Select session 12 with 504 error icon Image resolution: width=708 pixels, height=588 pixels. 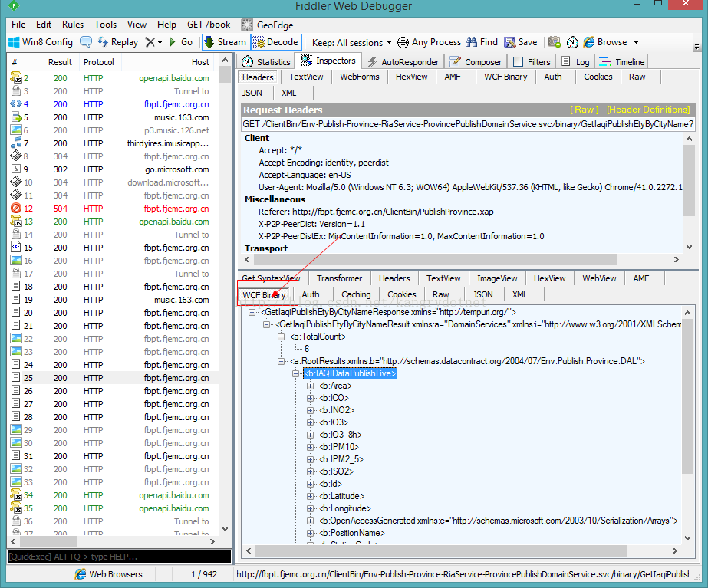[16, 209]
